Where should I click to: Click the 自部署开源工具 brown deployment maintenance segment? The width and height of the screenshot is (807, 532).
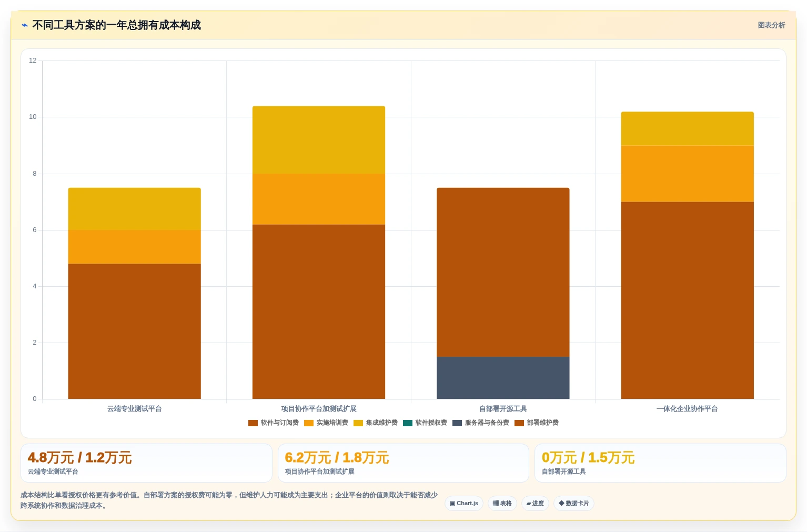[503, 272]
